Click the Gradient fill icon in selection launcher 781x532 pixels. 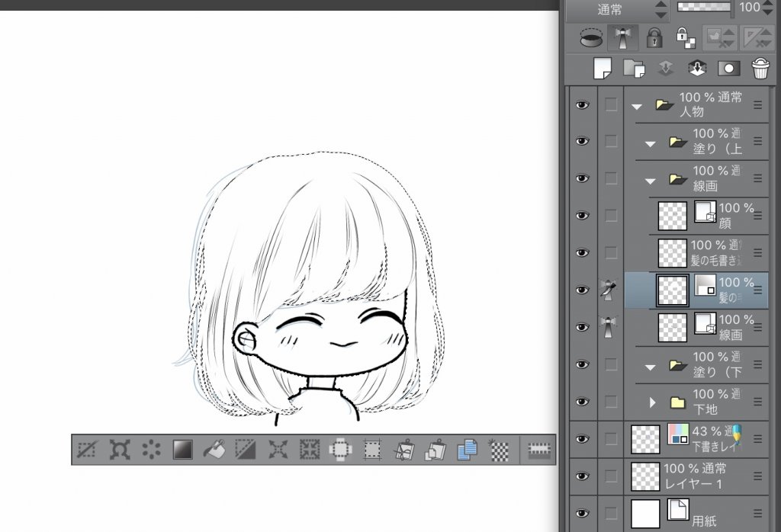coord(182,450)
